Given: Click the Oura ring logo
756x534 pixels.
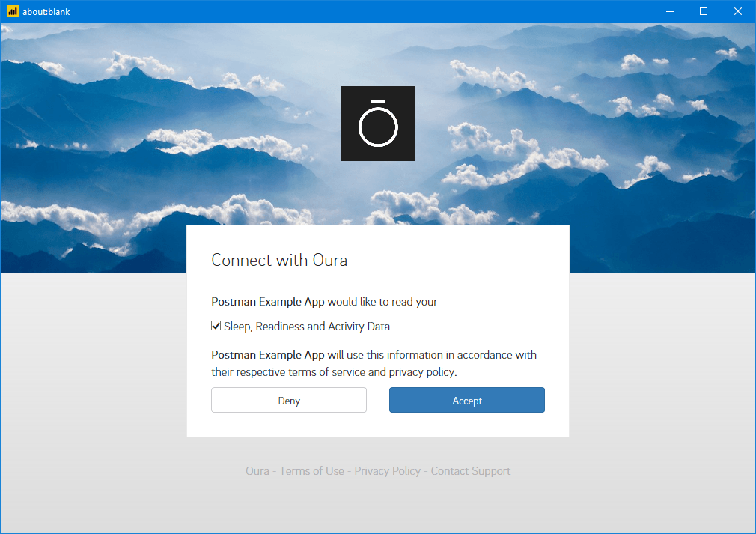Looking at the screenshot, I should pyautogui.click(x=377, y=124).
